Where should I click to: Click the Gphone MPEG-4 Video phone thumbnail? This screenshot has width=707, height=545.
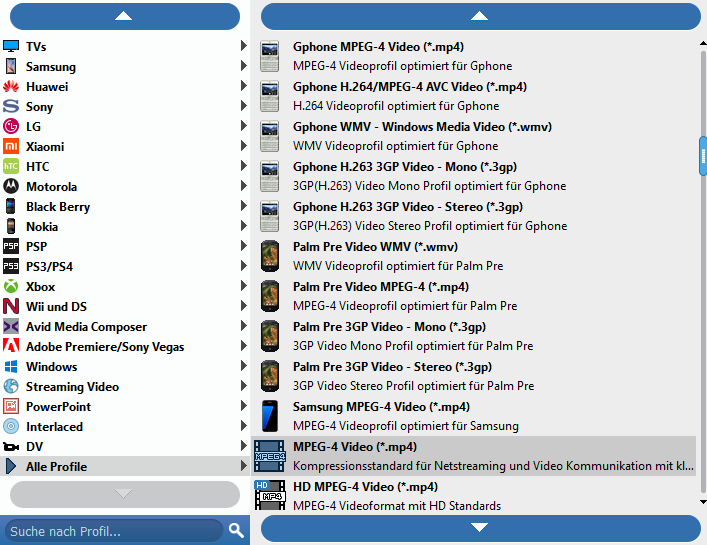coord(270,56)
